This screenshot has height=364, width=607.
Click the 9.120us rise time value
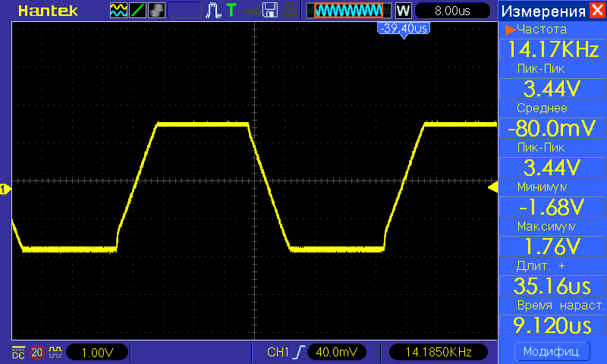[552, 325]
